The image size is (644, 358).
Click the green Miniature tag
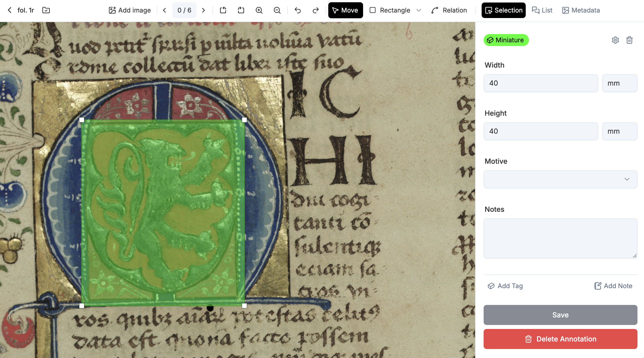pos(506,40)
